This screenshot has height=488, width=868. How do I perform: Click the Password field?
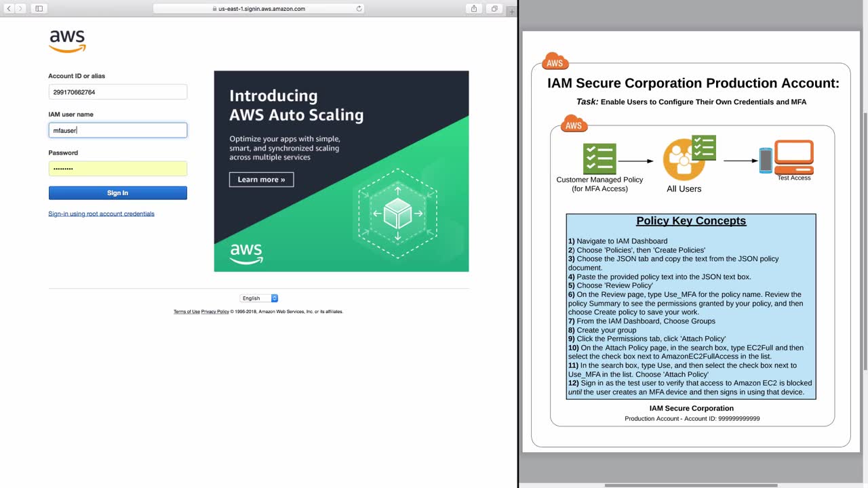(117, 169)
